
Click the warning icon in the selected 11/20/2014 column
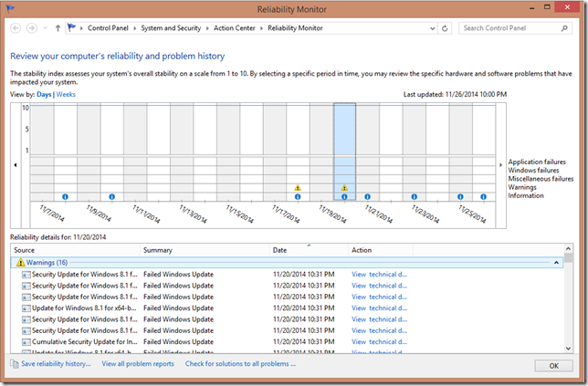coord(344,188)
